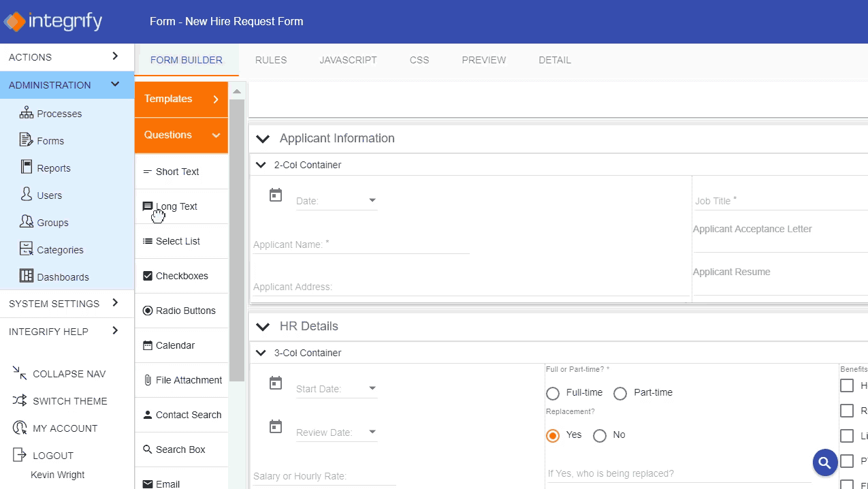Select the Part-time radio button
The image size is (868, 489).
[620, 393]
